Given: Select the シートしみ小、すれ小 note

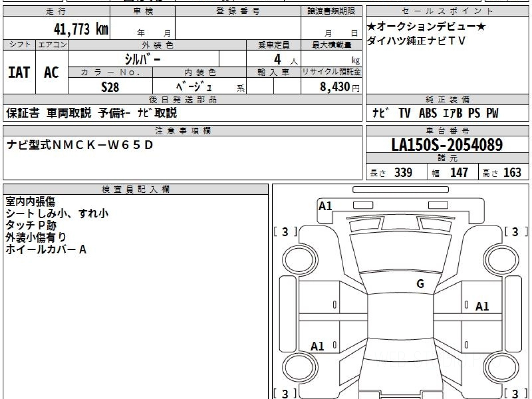Looking at the screenshot, I should pos(57,214).
